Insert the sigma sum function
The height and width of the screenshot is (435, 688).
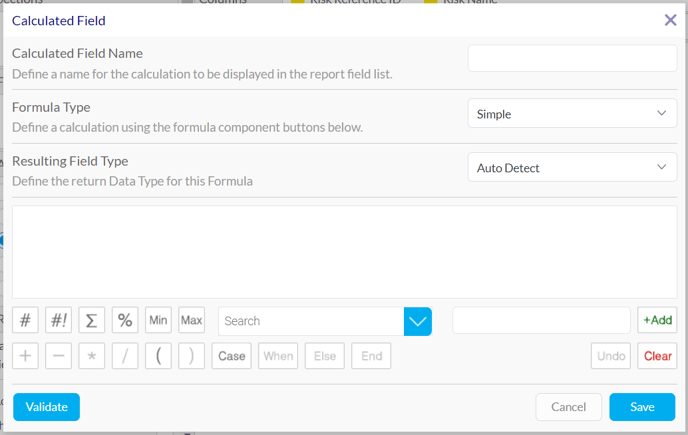92,320
